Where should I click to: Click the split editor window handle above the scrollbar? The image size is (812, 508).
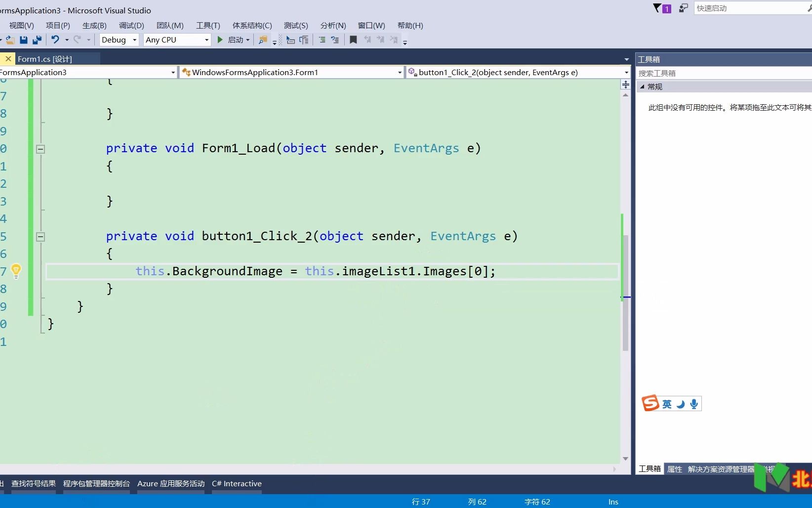625,85
